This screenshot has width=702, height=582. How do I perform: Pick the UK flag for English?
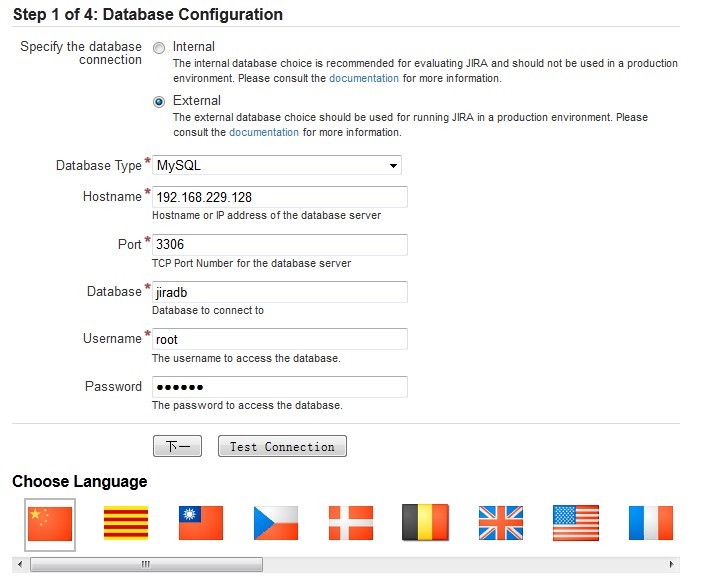pos(501,523)
